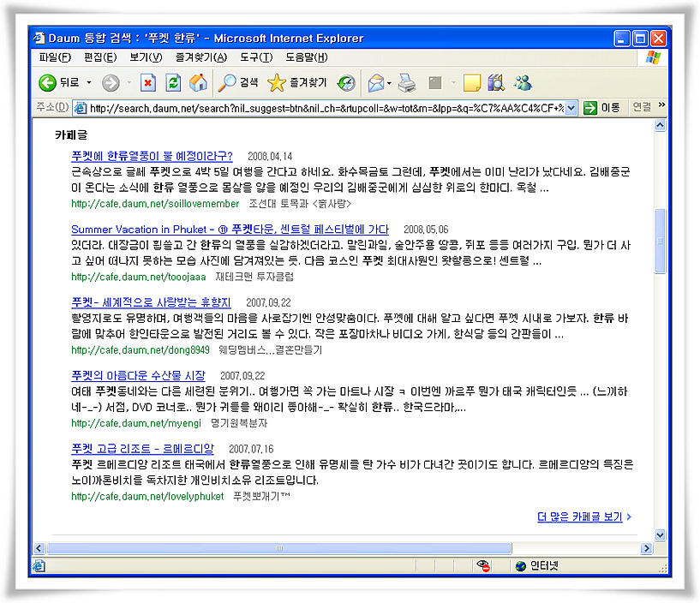Click the Back arrow button
Image resolution: width=700 pixels, height=603 pixels.
tap(48, 83)
